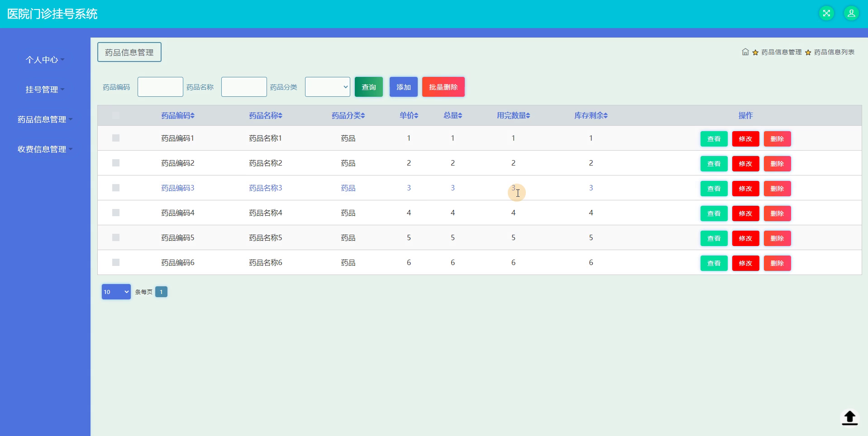
Task: Click the 查询 search button
Action: click(369, 87)
